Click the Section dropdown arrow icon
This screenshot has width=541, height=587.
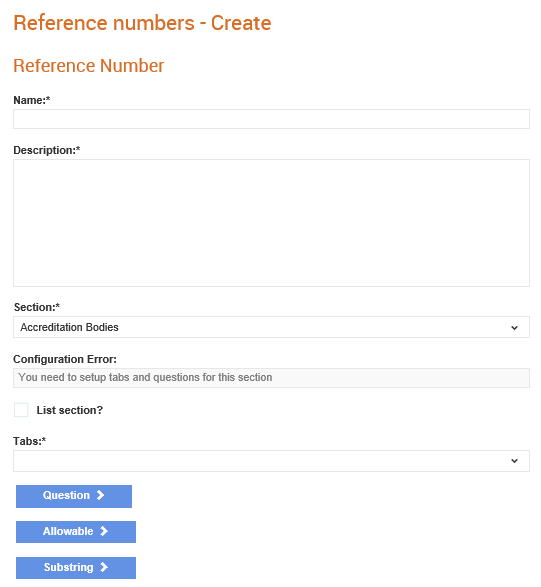(514, 328)
